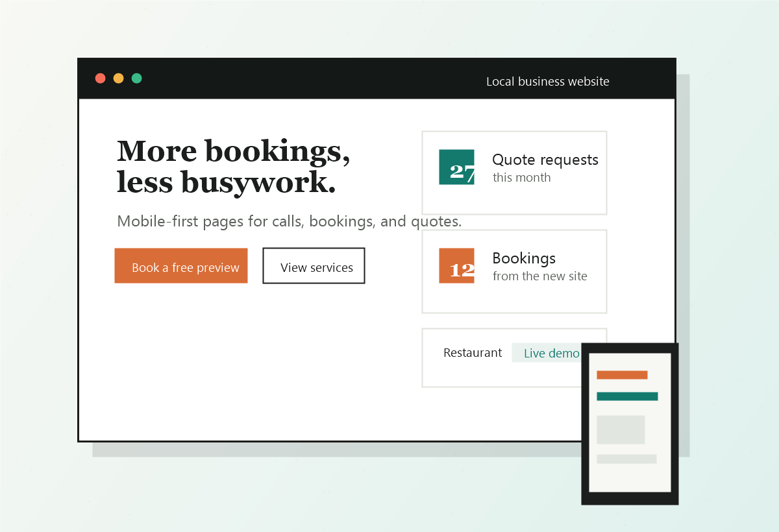Select the orange bar in phone mockup

pyautogui.click(x=622, y=375)
